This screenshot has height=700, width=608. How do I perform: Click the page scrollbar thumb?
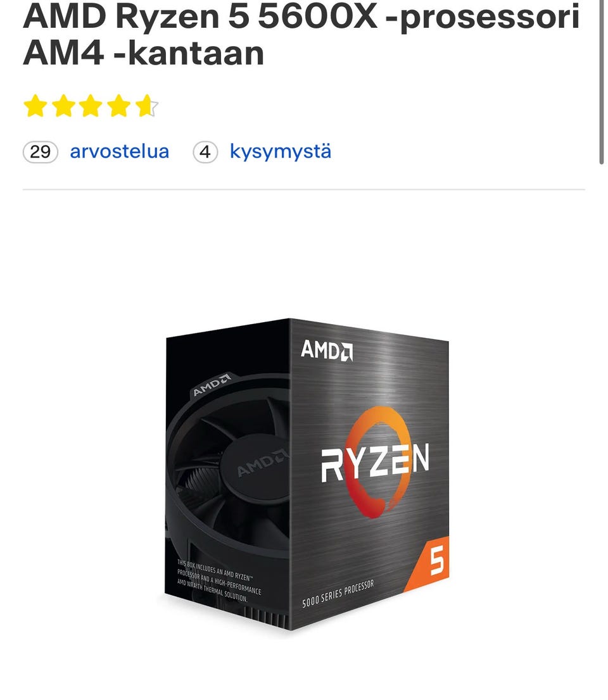tap(602, 82)
